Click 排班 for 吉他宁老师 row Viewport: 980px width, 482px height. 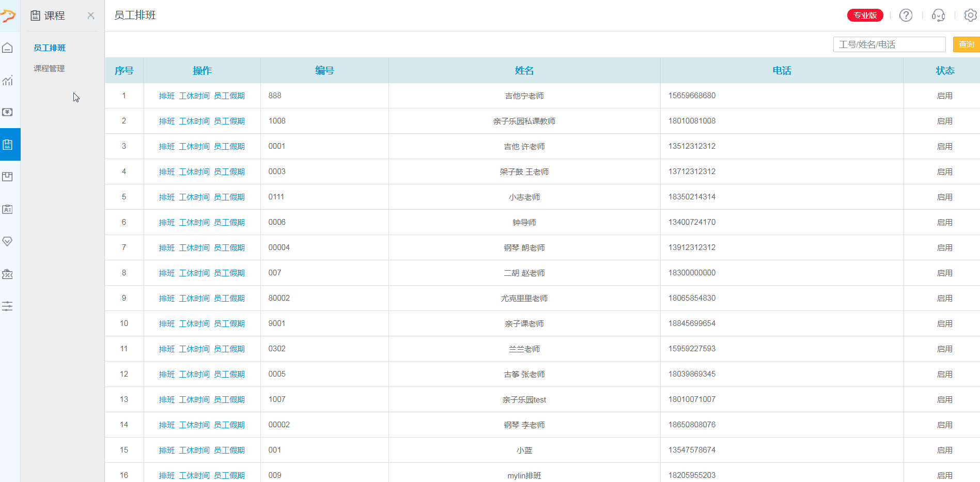167,96
